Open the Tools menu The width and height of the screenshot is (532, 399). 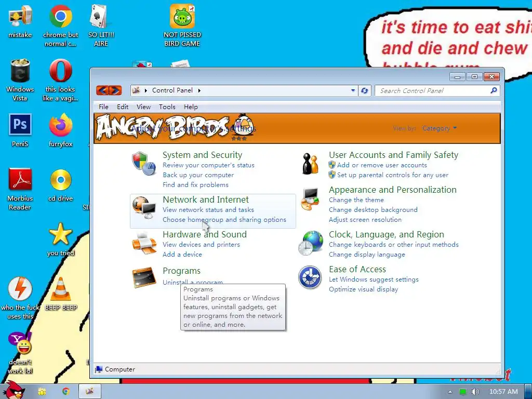pyautogui.click(x=167, y=107)
